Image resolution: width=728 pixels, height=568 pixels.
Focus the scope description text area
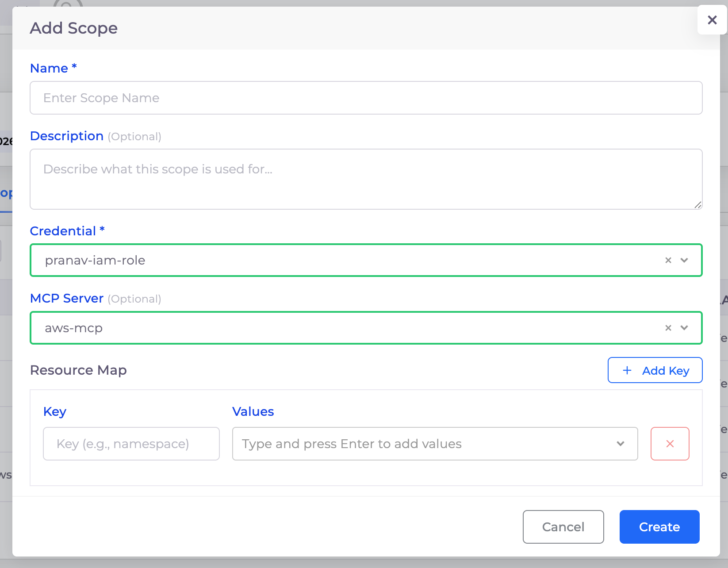click(366, 179)
